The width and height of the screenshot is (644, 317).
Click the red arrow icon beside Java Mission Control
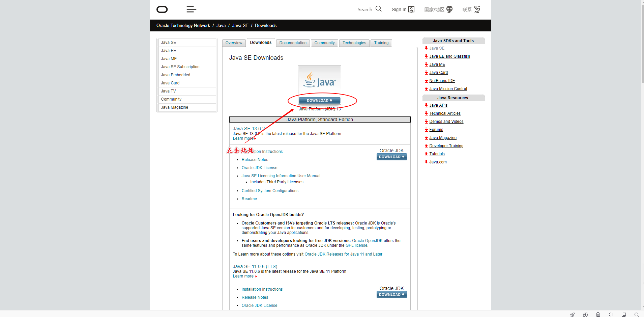point(426,89)
